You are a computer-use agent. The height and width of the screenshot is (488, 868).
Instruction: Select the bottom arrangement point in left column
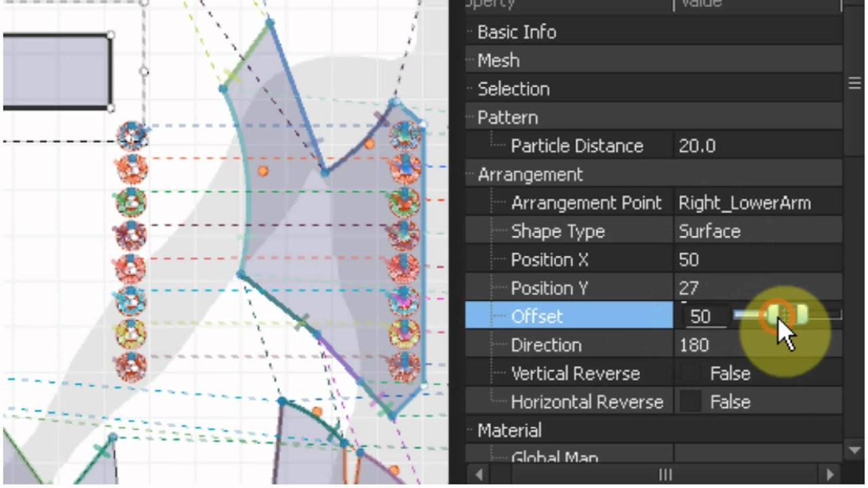pos(131,367)
